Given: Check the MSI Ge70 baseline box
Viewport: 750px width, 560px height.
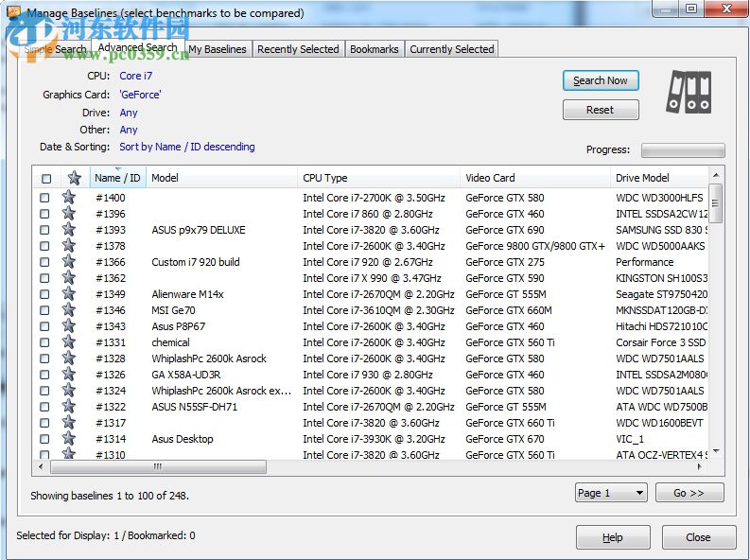Looking at the screenshot, I should click(44, 310).
